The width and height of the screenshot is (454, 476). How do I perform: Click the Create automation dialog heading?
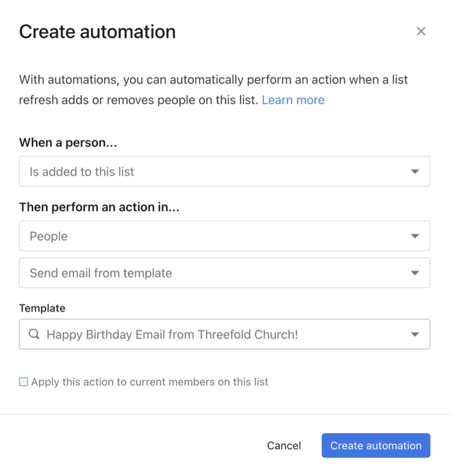point(98,32)
